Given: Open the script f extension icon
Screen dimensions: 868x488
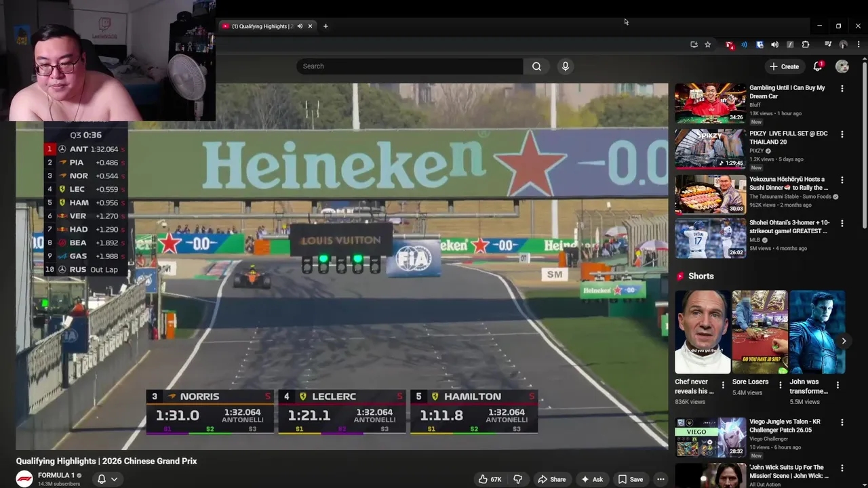Looking at the screenshot, I should click(x=790, y=45).
